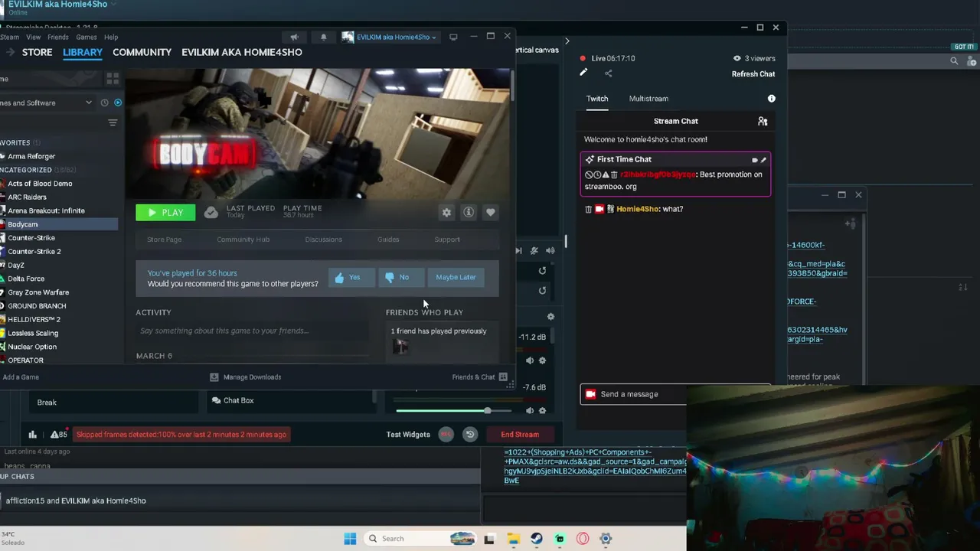Open Steam notifications bell
980x551 pixels.
(323, 37)
